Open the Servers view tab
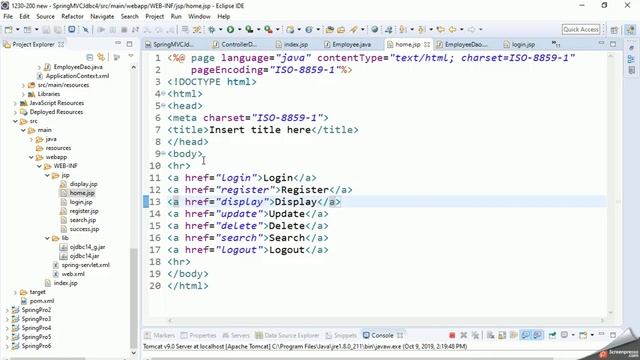 tap(236, 335)
